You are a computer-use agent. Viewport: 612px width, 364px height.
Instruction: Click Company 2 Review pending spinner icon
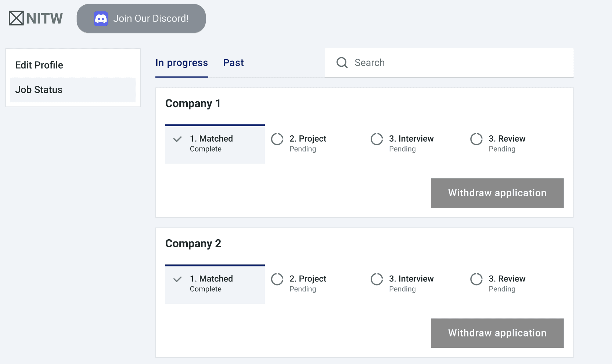476,279
